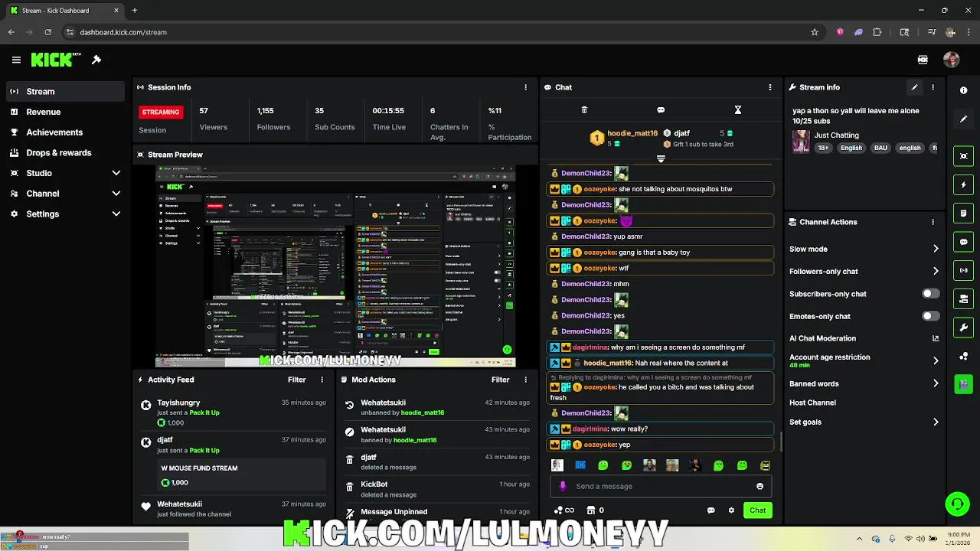This screenshot has height=551, width=980.
Task: Open a new browser tab
Action: (x=134, y=11)
